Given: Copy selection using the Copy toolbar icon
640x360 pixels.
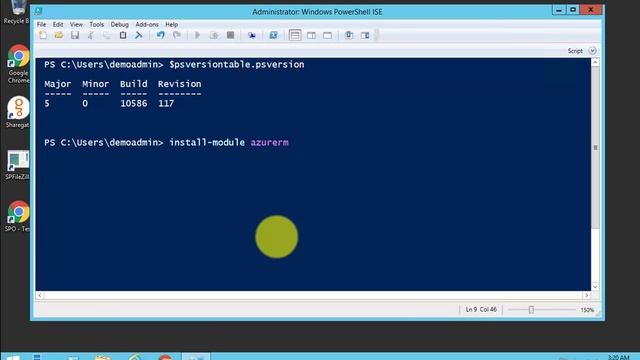Looking at the screenshot, I should click(x=107, y=36).
